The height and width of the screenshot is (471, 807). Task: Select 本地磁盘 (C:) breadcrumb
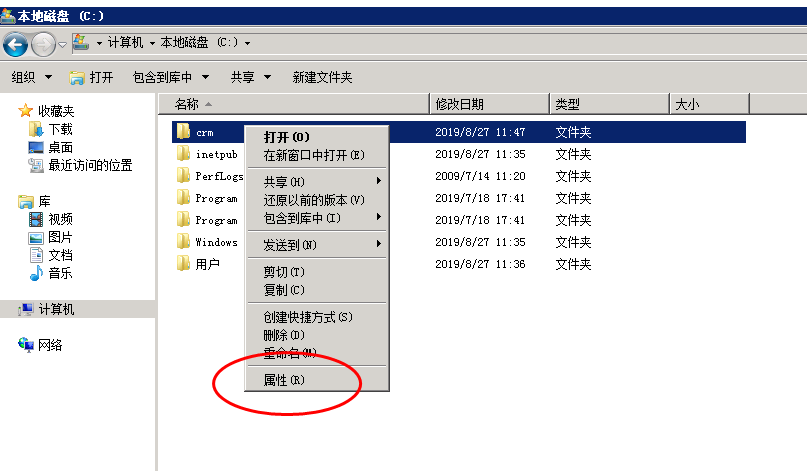pos(199,42)
